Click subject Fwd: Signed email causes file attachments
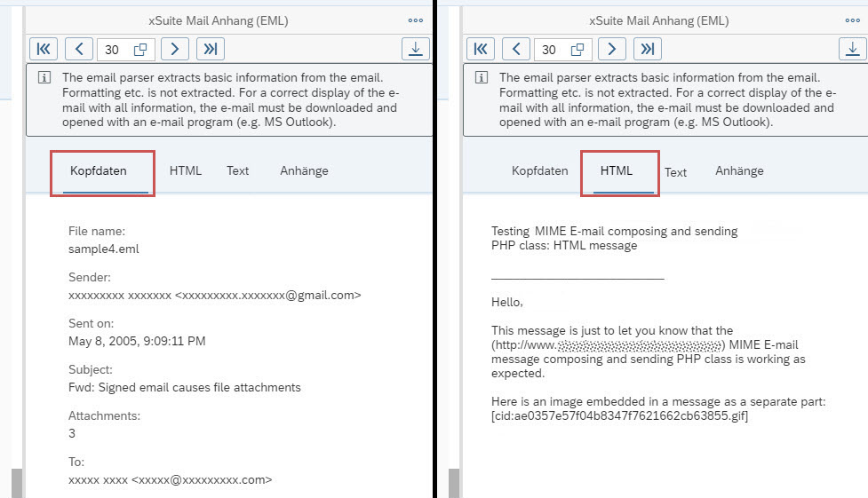Viewport: 868px width, 498px height. click(x=184, y=387)
